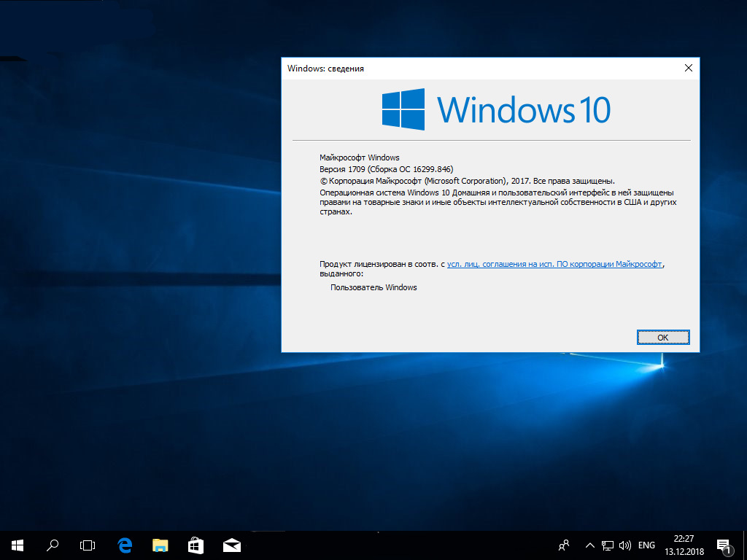
Task: Click text 'Версия 1709 (Сборка ОС 16299.846)'
Action: tap(387, 169)
